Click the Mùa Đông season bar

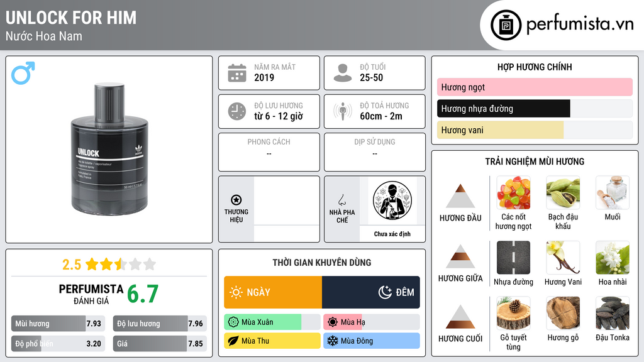[x=371, y=341]
